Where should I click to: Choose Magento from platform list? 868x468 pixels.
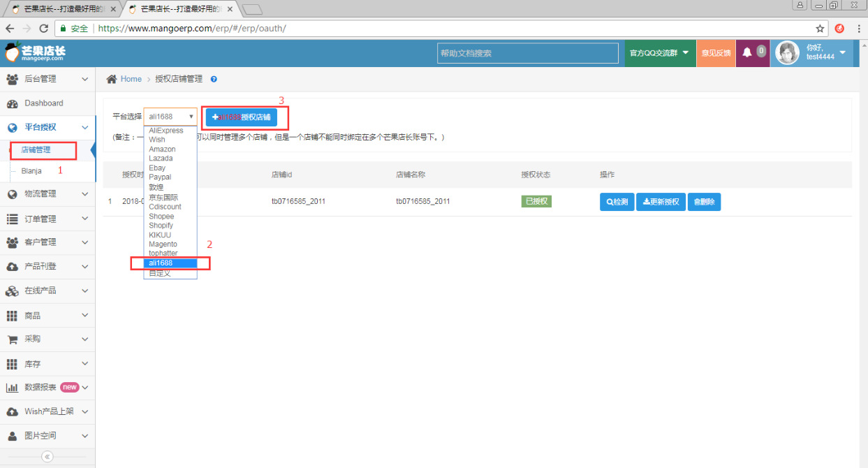click(170, 244)
